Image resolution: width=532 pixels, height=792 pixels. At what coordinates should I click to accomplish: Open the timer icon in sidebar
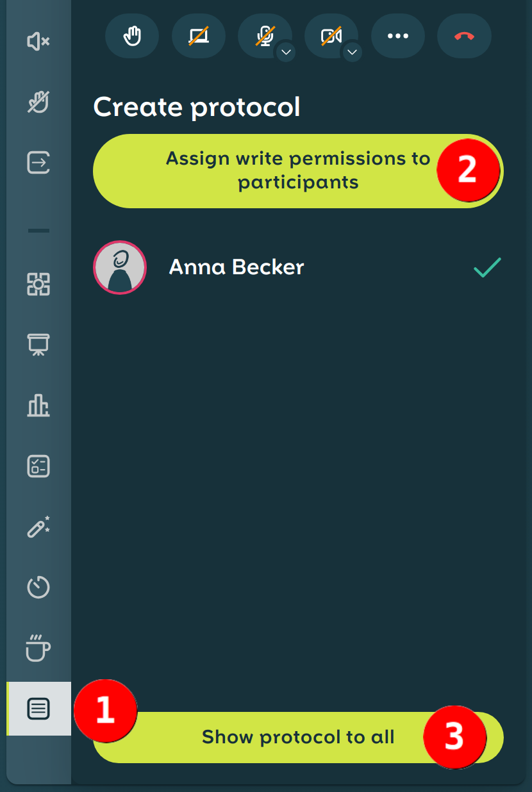(38, 587)
